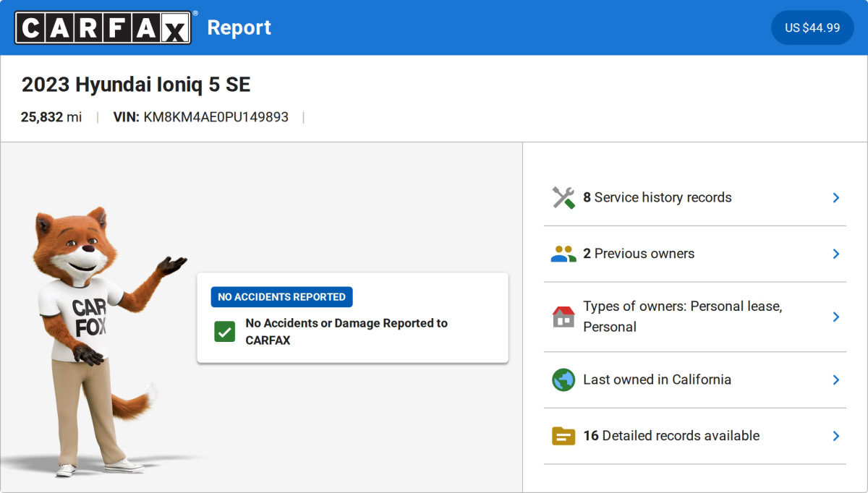868x493 pixels.
Task: Expand the Types of owners chevron
Action: point(835,317)
